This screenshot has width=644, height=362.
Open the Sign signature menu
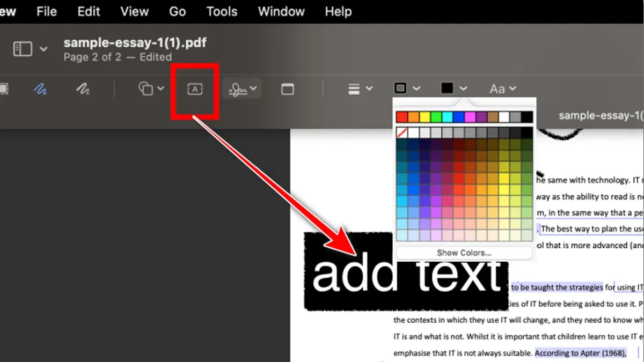(x=242, y=90)
